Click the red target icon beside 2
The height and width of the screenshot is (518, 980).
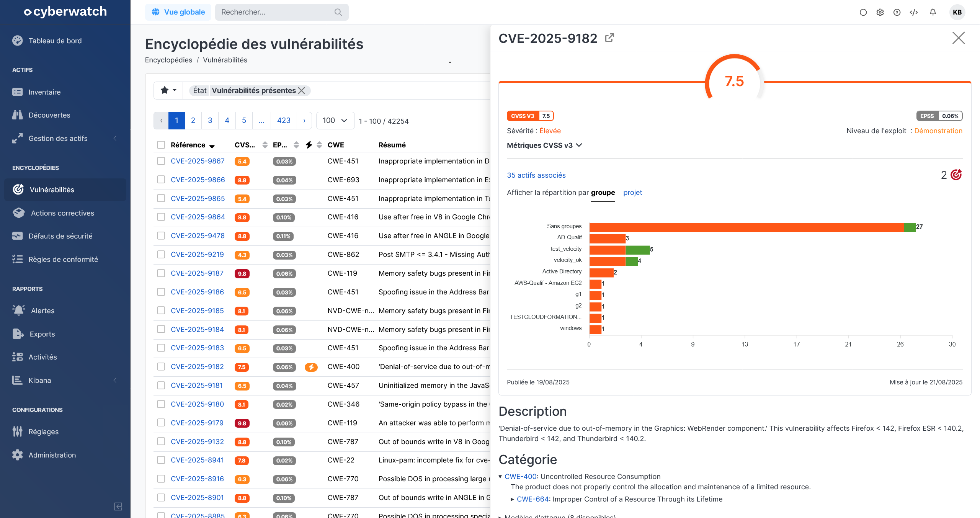956,175
